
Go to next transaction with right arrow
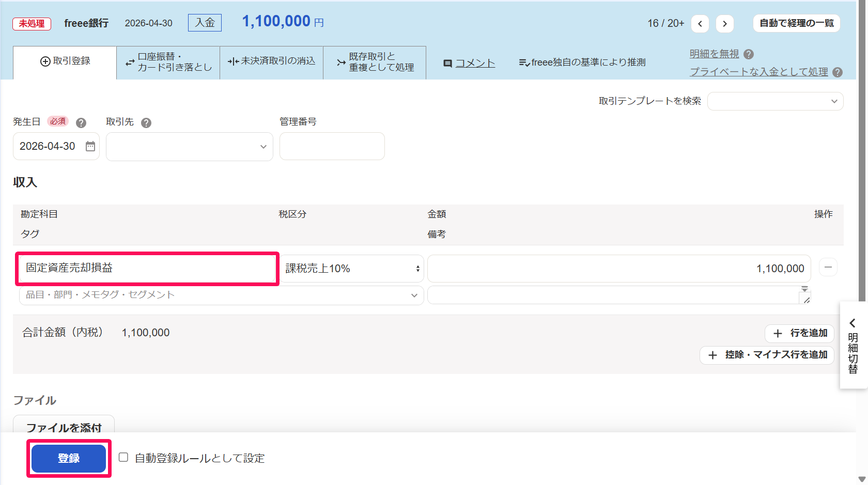724,23
